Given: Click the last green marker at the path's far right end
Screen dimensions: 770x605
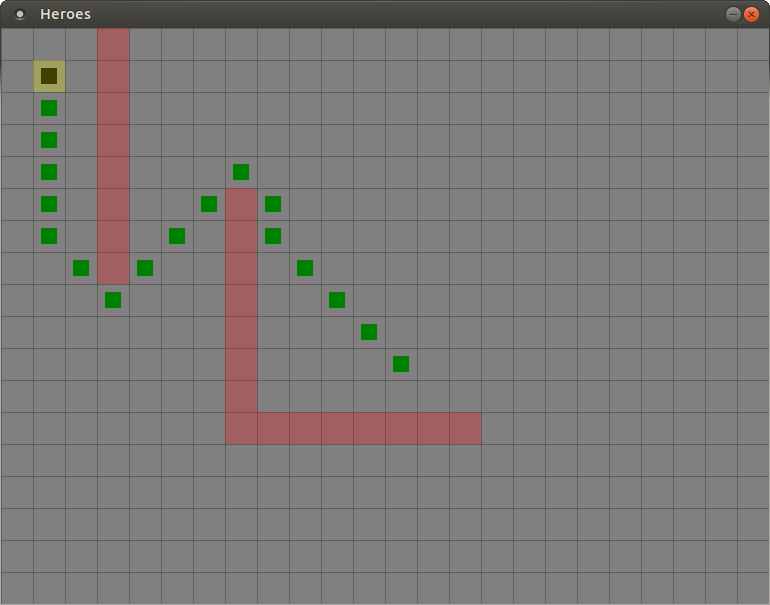Looking at the screenshot, I should [x=401, y=364].
